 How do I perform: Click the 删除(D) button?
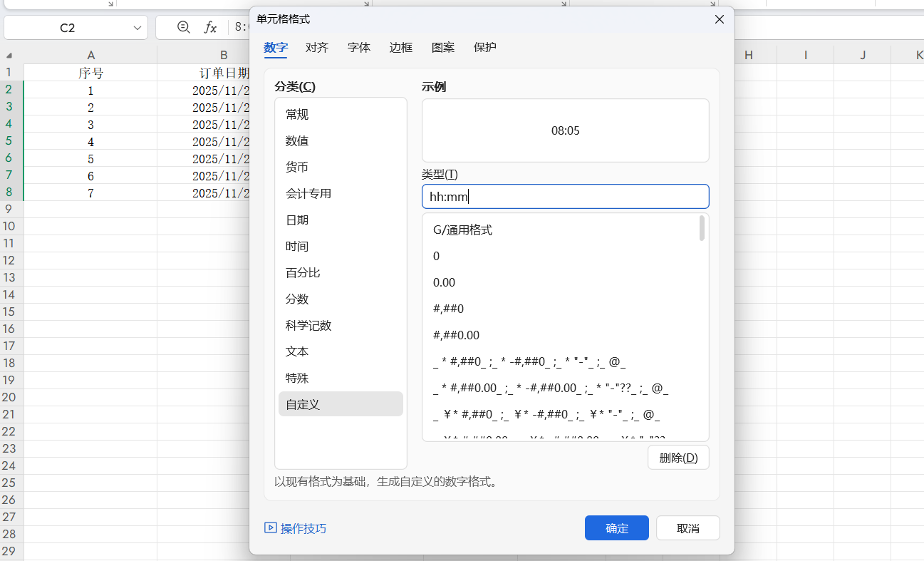(678, 457)
